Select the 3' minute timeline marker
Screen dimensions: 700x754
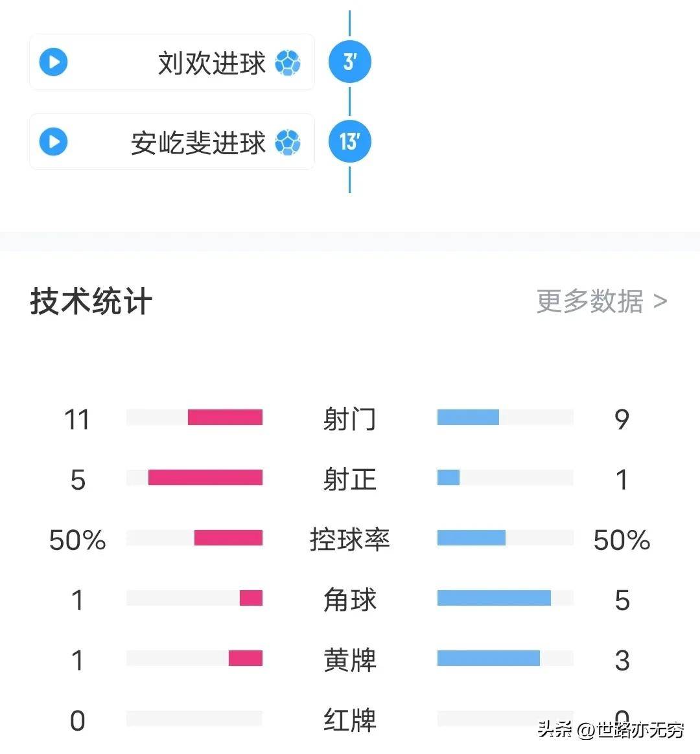tap(350, 61)
